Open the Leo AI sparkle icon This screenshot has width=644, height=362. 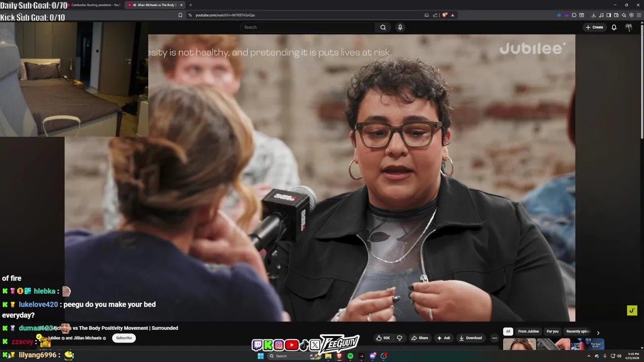pos(624,15)
